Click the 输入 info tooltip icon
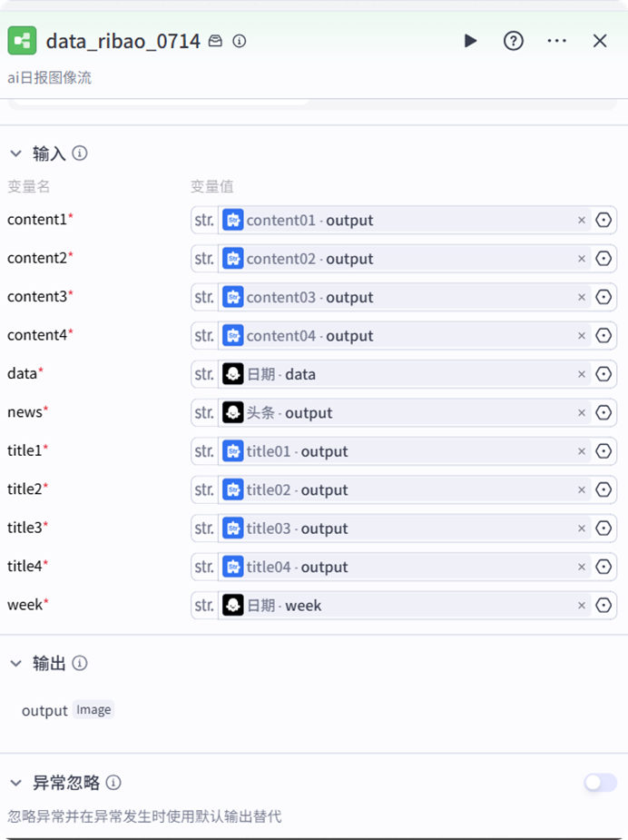This screenshot has height=840, width=628. pos(80,153)
